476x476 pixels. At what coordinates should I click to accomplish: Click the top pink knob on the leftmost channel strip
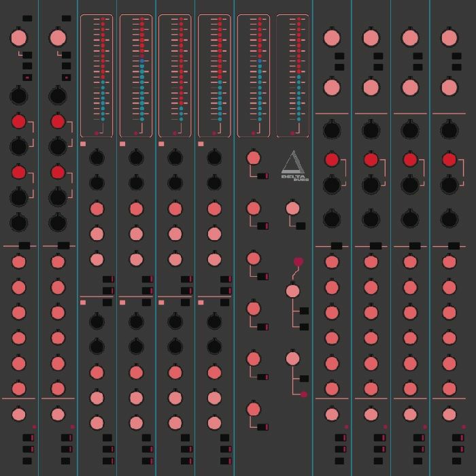(18, 37)
